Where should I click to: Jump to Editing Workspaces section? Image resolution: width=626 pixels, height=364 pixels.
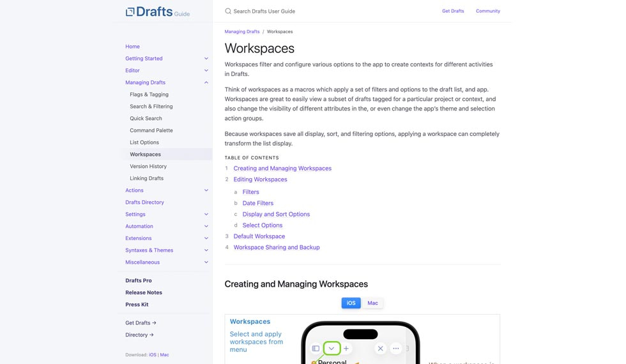[261, 179]
